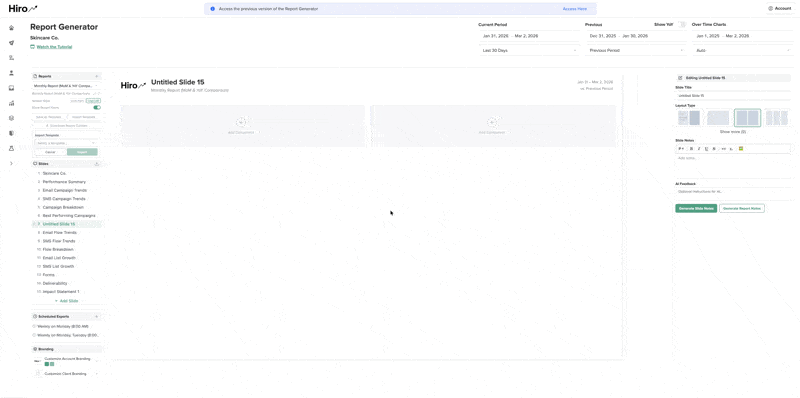The height and width of the screenshot is (398, 800).
Task: Open the Home icon in left sidebar
Action: (11, 28)
